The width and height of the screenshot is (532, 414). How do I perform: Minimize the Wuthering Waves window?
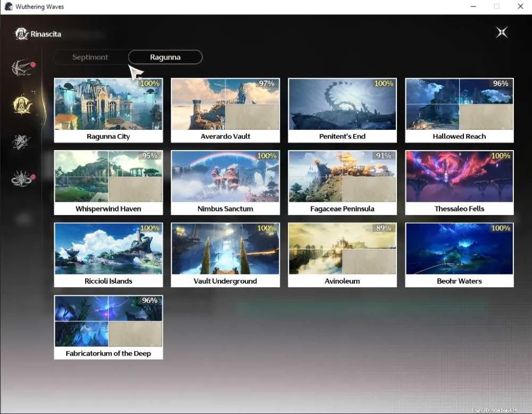(473, 6)
